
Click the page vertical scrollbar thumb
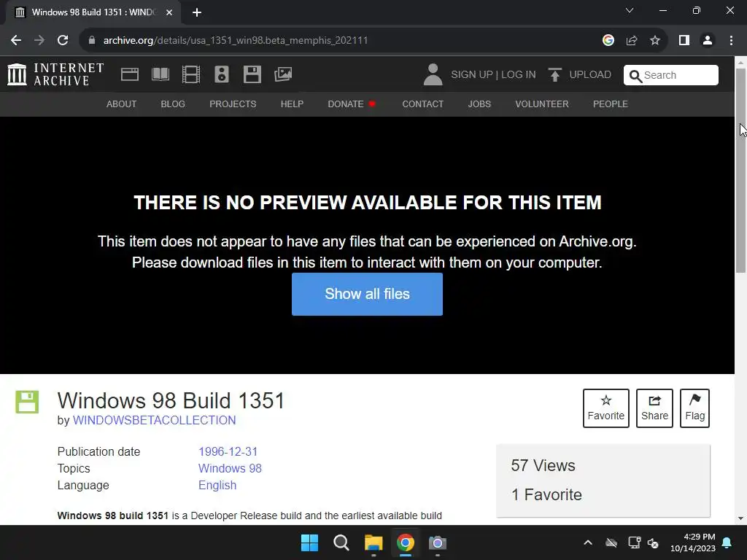(740, 171)
